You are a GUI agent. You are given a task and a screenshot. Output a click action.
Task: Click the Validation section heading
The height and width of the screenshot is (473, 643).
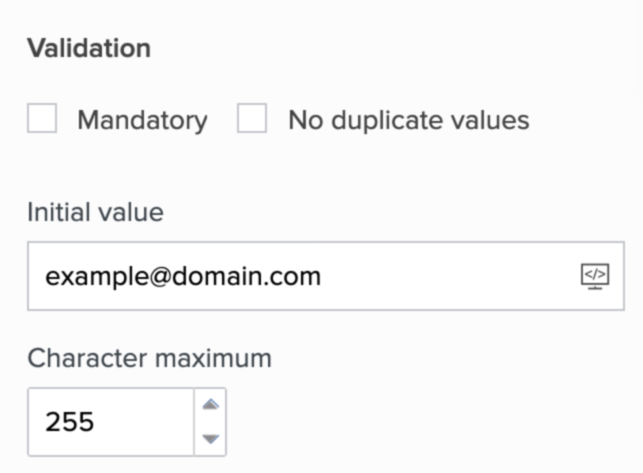click(89, 48)
